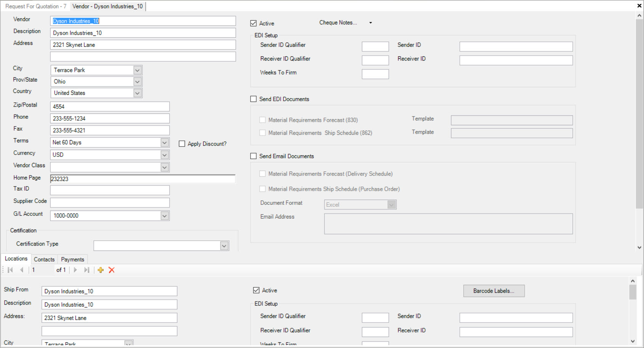Open the Cheque Notes dropdown arrow
The image size is (644, 348).
pyautogui.click(x=370, y=23)
